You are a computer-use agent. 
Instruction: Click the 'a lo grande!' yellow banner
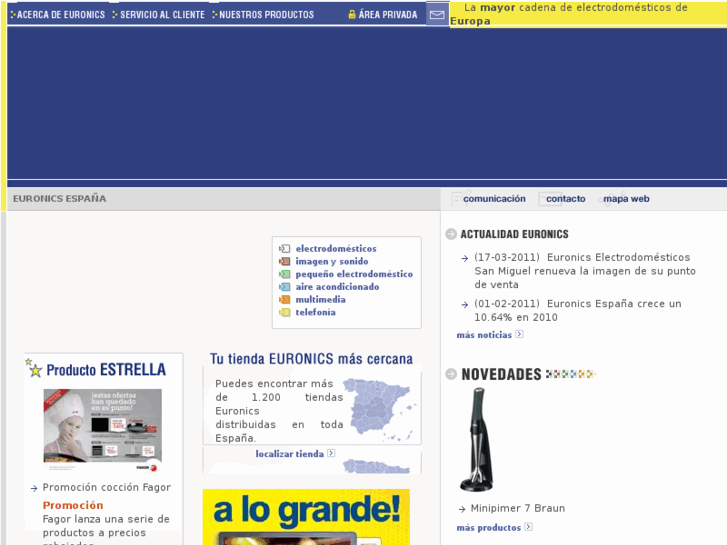point(306,517)
